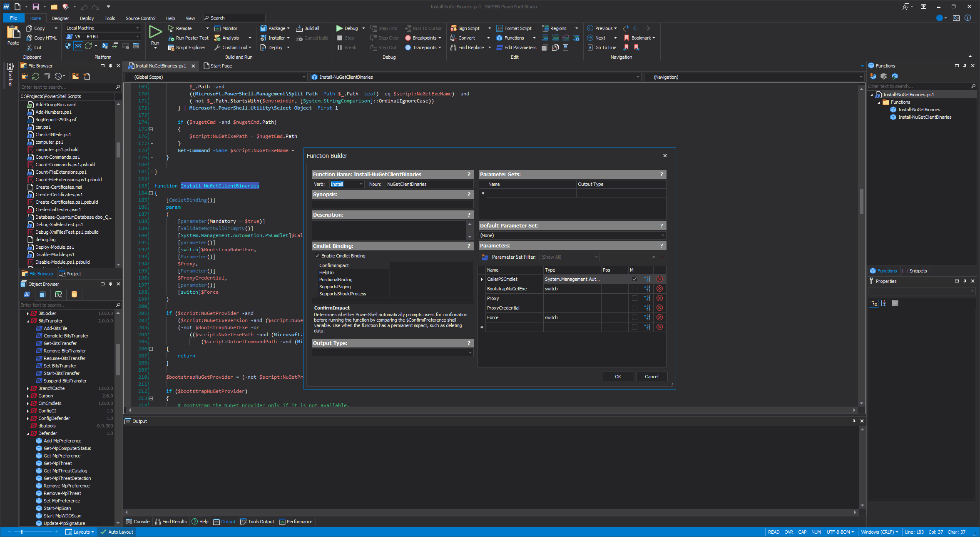Collapse the Defender module node
Viewport: 980px width, 537px height.
coord(28,433)
